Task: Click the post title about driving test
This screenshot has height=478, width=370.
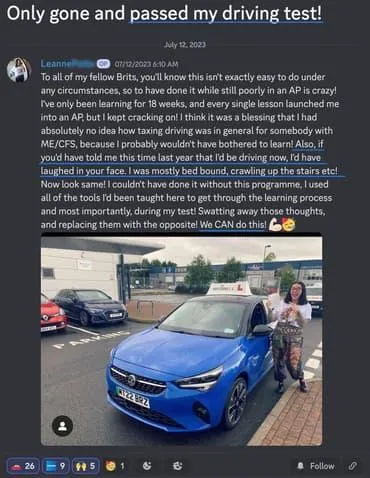Action: [x=165, y=14]
